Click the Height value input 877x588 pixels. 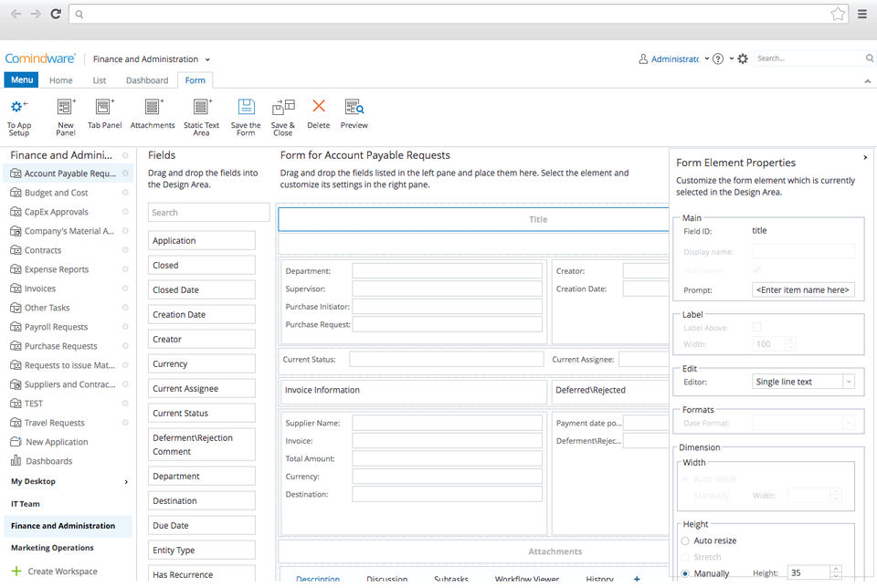(x=808, y=572)
